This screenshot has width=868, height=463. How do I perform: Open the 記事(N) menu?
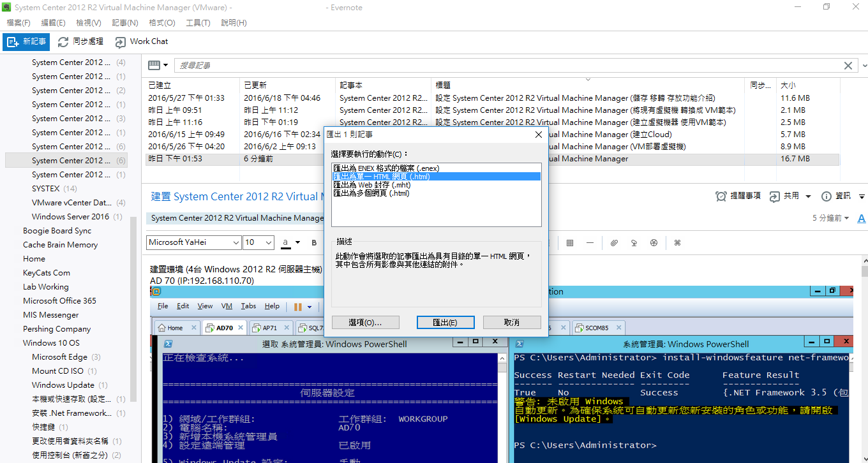pos(125,23)
